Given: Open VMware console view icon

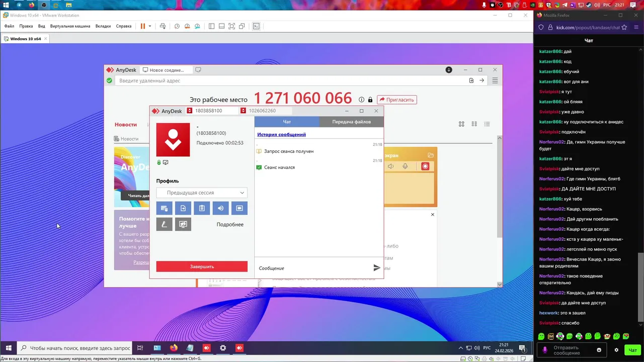Looking at the screenshot, I should pyautogui.click(x=256, y=26).
